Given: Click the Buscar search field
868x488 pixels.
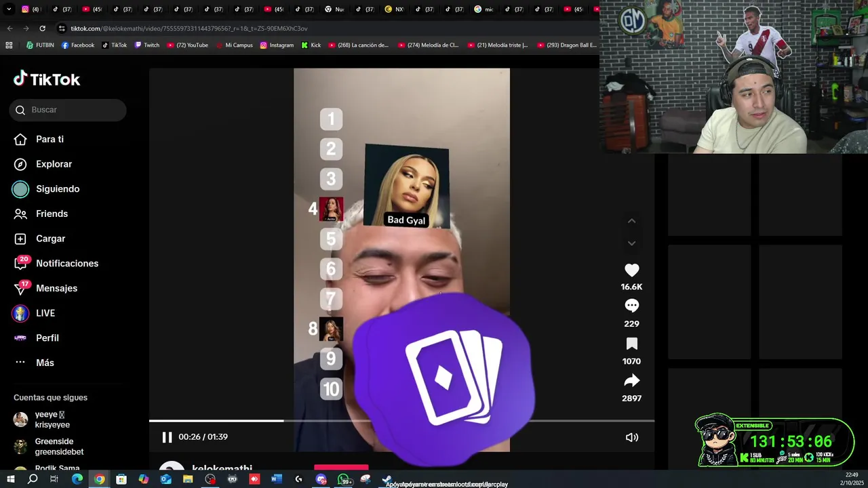Looking at the screenshot, I should pos(68,110).
